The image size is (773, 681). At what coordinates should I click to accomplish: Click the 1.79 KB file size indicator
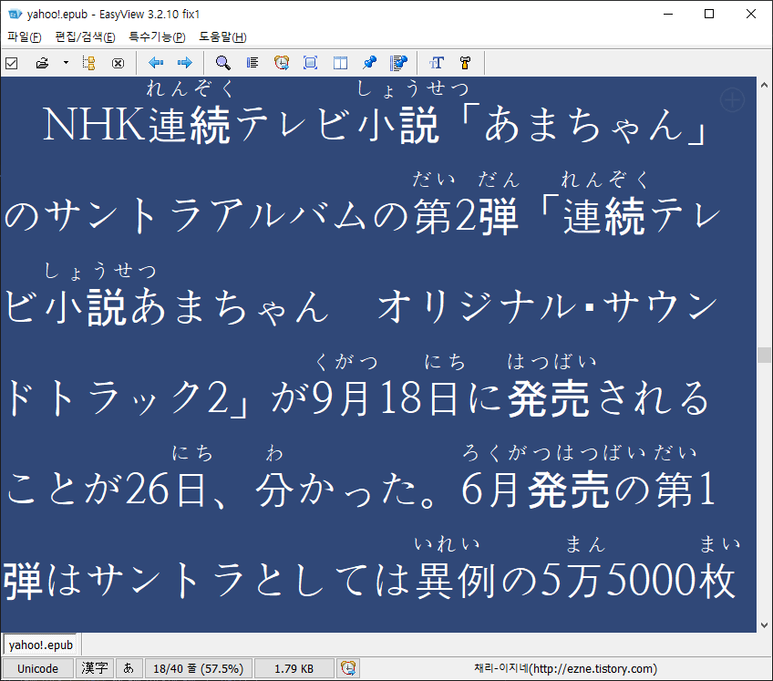pos(294,669)
